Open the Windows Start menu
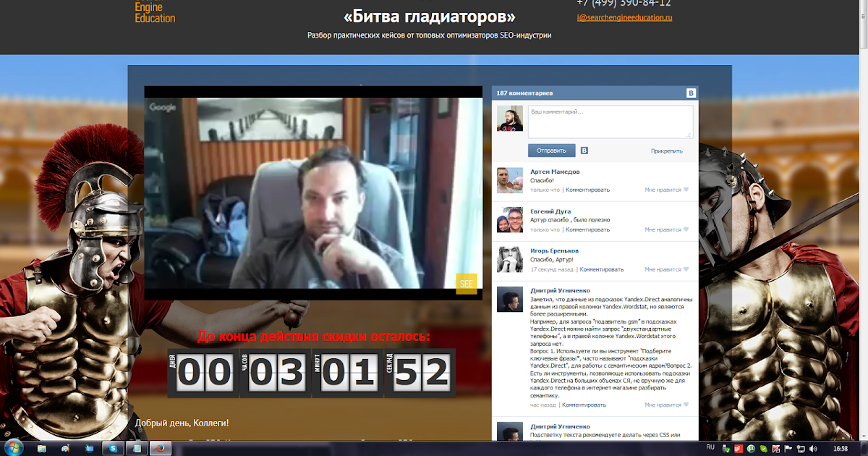The height and width of the screenshot is (456, 868). tap(14, 448)
